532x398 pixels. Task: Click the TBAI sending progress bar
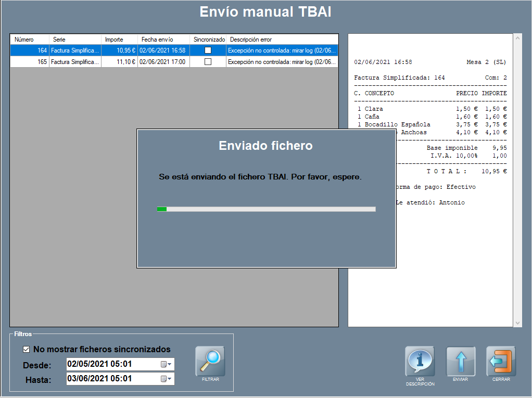[x=266, y=209]
